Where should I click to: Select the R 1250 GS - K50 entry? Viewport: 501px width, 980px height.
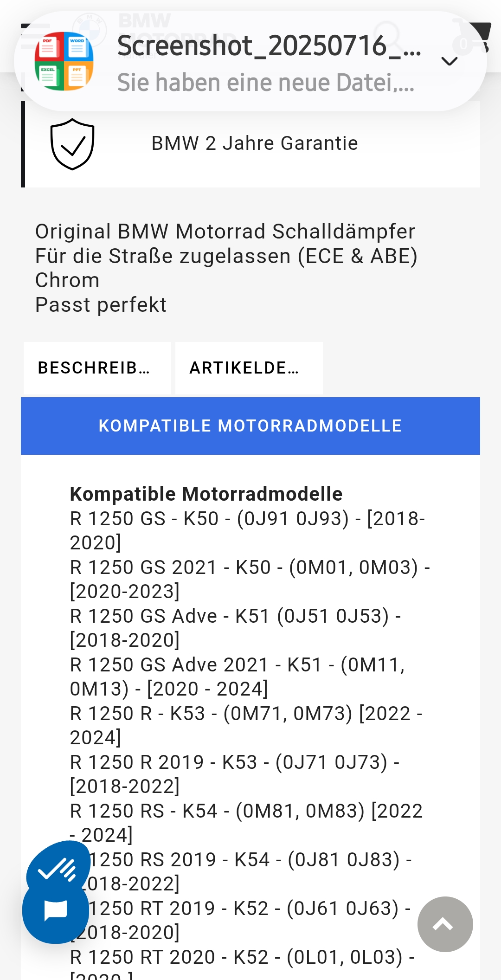tap(247, 530)
